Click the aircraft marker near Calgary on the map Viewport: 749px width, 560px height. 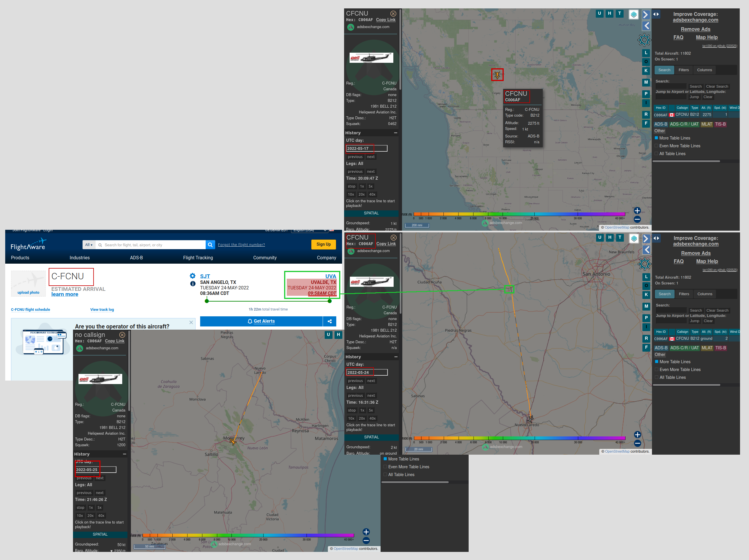tap(497, 75)
